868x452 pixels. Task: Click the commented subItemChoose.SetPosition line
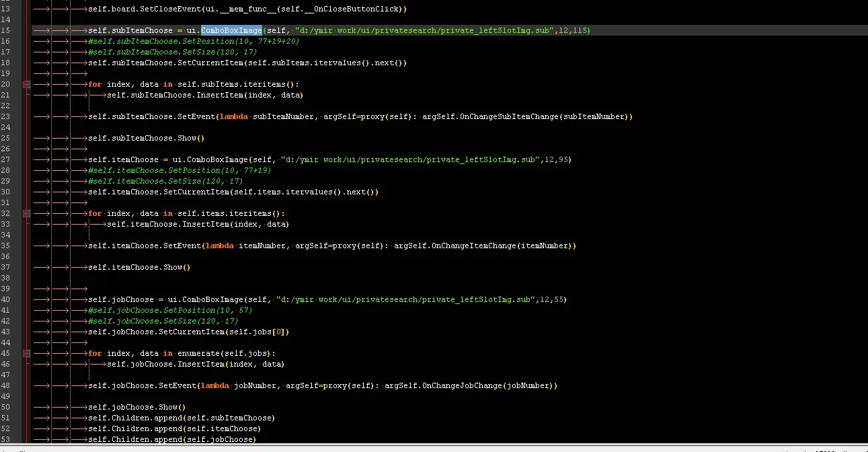[x=194, y=42]
